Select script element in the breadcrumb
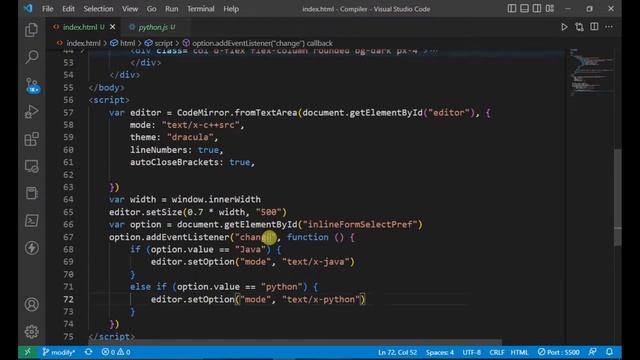The height and width of the screenshot is (360, 640). tap(163, 43)
